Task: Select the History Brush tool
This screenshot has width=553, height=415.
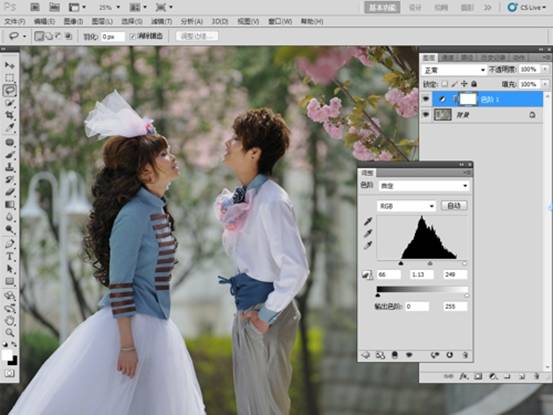Action: click(10, 179)
